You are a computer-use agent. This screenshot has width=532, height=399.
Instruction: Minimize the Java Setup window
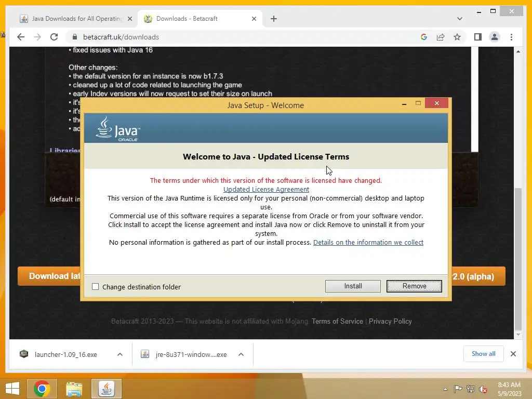(404, 104)
